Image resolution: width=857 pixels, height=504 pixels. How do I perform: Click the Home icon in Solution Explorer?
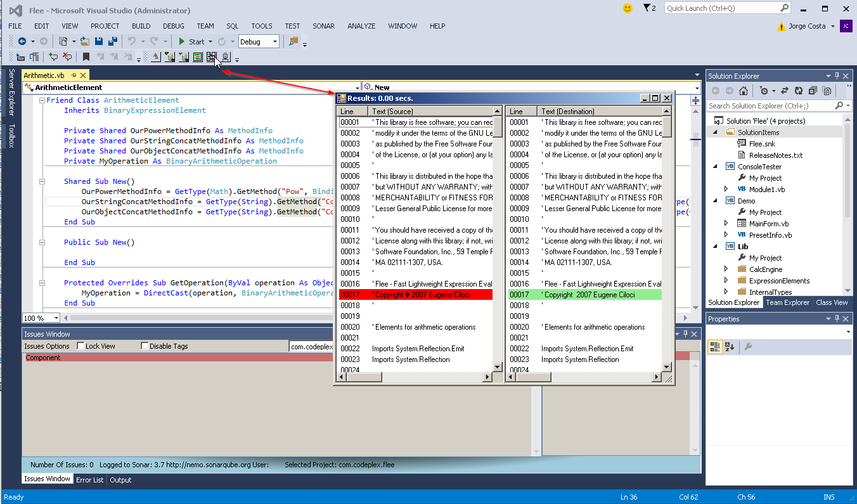[744, 91]
